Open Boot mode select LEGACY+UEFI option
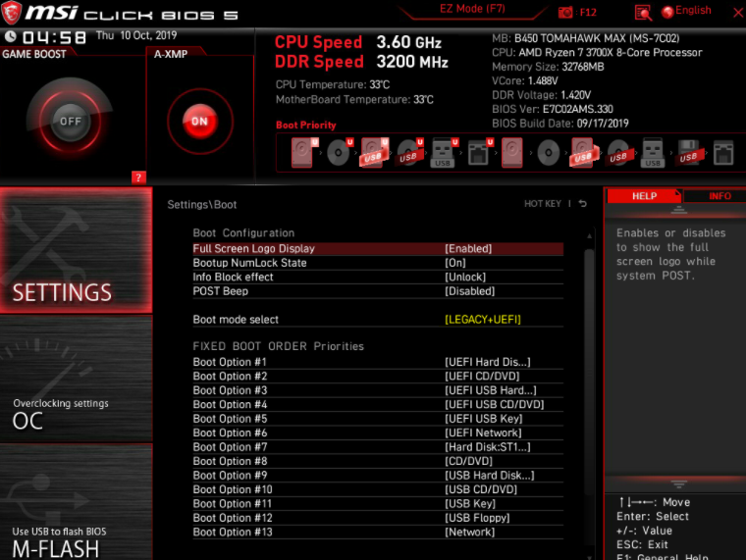The height and width of the screenshot is (560, 746). pyautogui.click(x=378, y=320)
